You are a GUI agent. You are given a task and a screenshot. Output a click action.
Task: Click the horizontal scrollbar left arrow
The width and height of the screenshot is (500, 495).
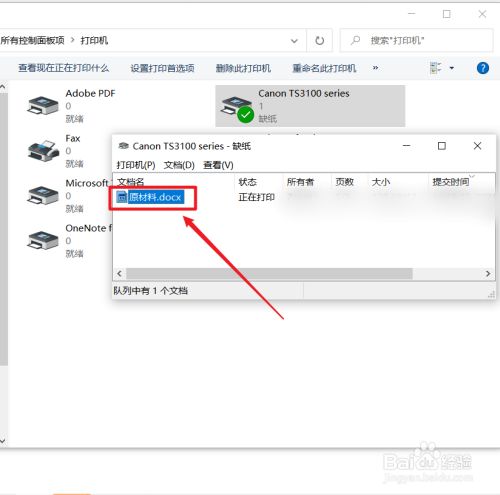point(119,274)
